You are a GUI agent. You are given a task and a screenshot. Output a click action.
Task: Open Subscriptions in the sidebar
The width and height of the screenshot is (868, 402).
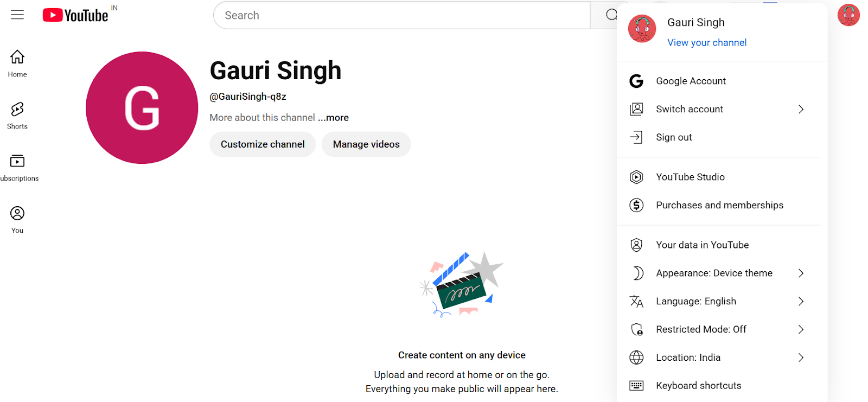(x=17, y=168)
